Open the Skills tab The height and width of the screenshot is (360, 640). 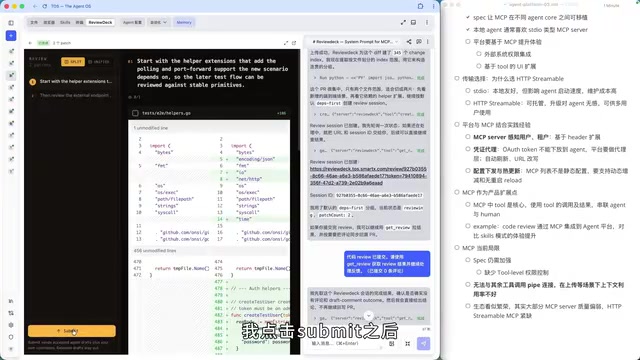tap(65, 22)
